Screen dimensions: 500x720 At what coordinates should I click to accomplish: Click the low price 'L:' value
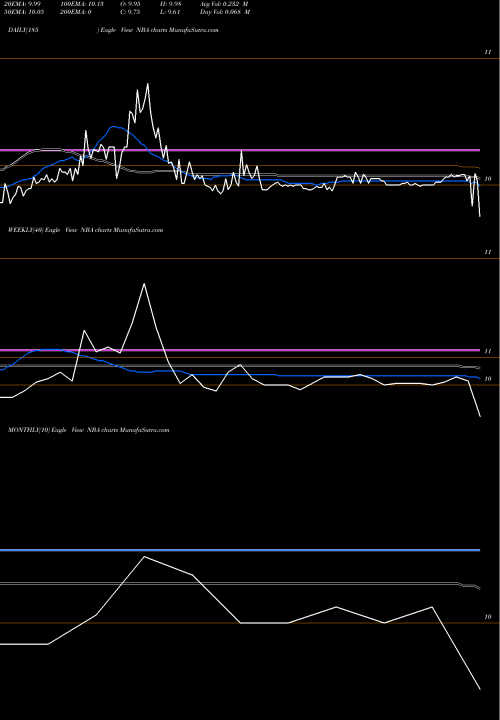tap(170, 12)
